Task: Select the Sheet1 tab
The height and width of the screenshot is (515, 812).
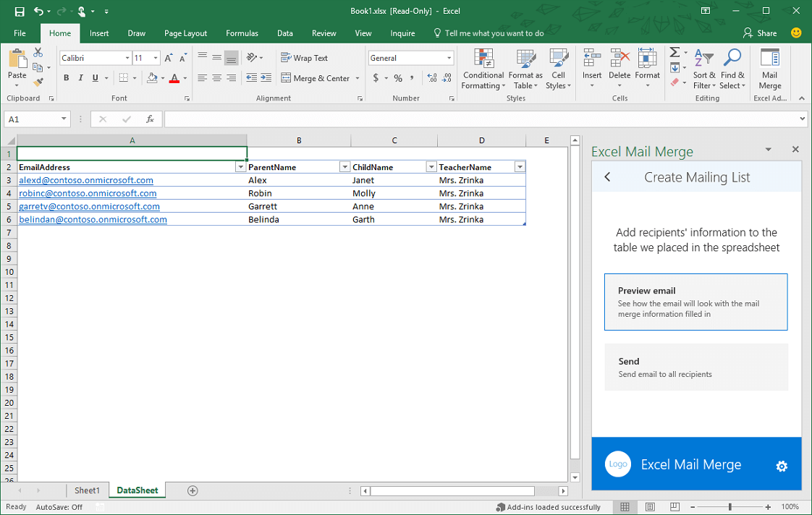Action: coord(87,490)
